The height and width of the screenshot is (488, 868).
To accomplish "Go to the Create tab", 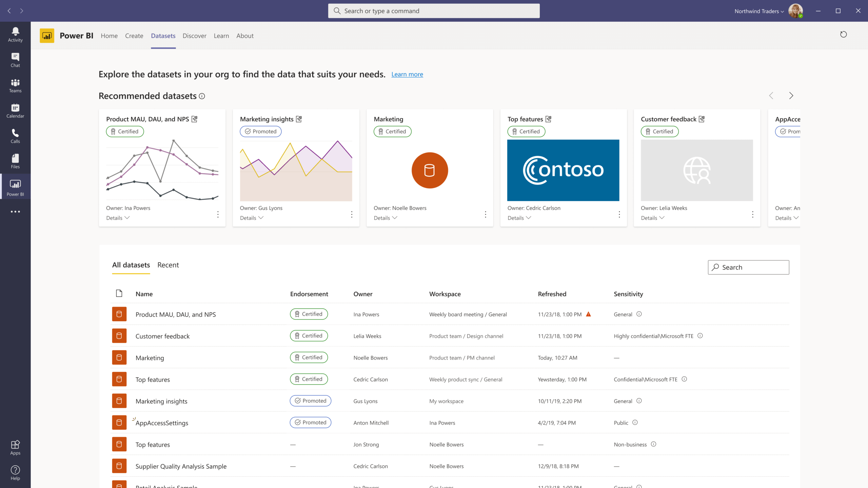I will (134, 36).
